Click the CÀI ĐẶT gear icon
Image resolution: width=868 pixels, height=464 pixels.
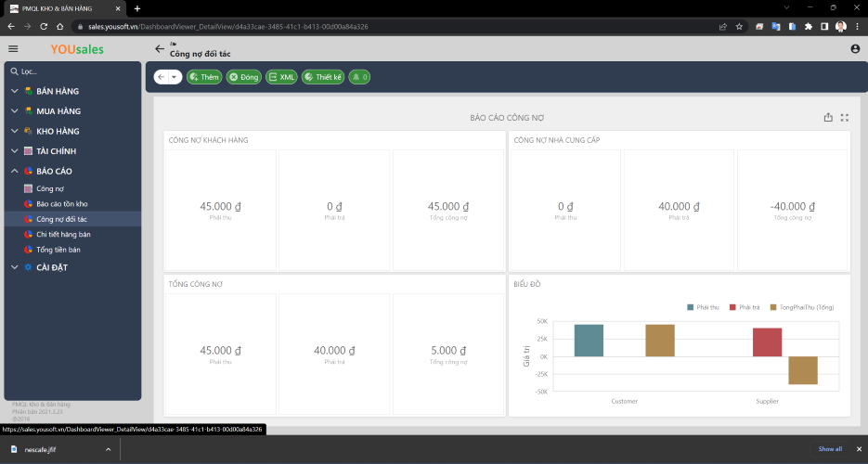(x=28, y=267)
